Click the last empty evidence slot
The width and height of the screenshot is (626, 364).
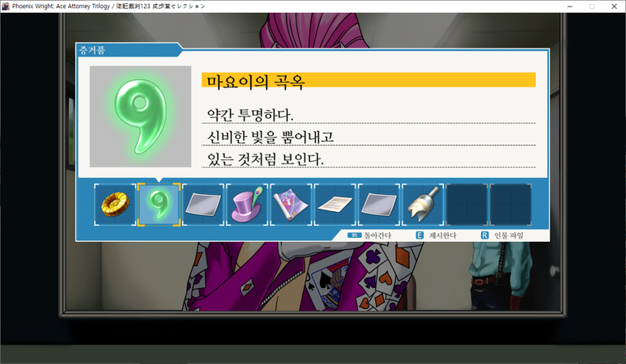click(510, 205)
